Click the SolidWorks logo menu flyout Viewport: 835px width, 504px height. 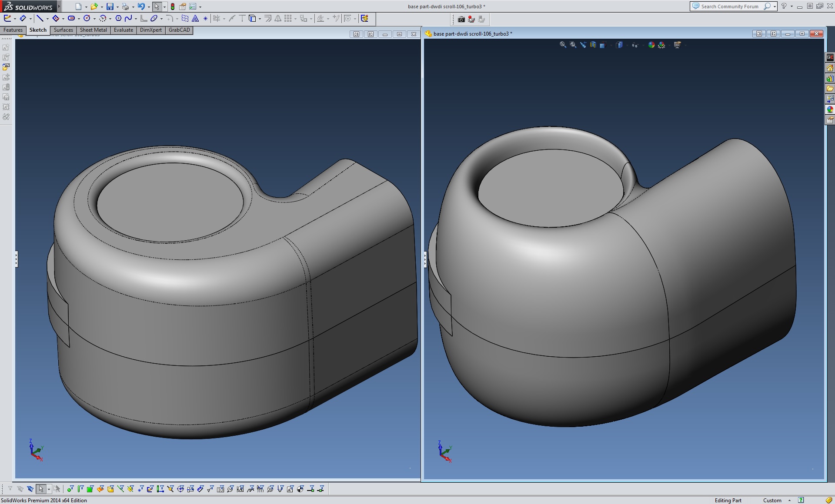tap(58, 7)
